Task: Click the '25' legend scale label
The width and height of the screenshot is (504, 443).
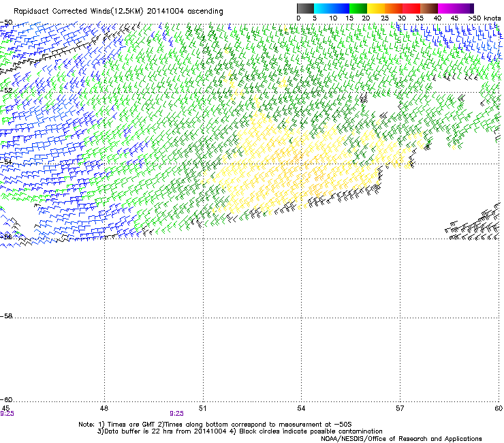Action: [x=384, y=18]
